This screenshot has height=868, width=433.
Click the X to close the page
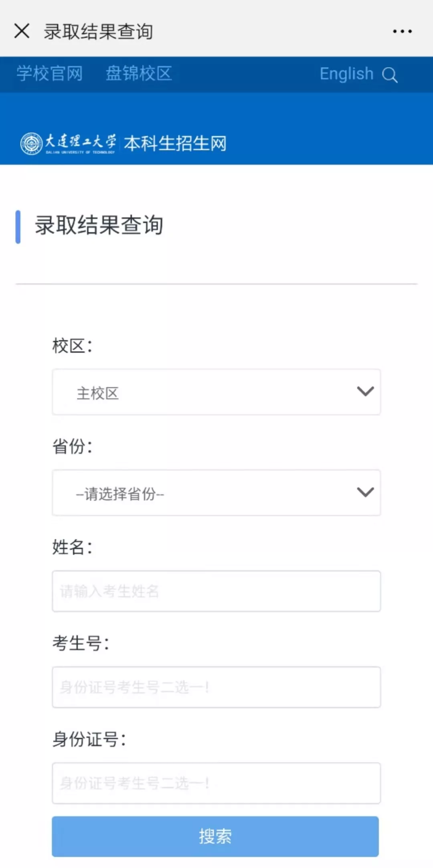pos(21,31)
